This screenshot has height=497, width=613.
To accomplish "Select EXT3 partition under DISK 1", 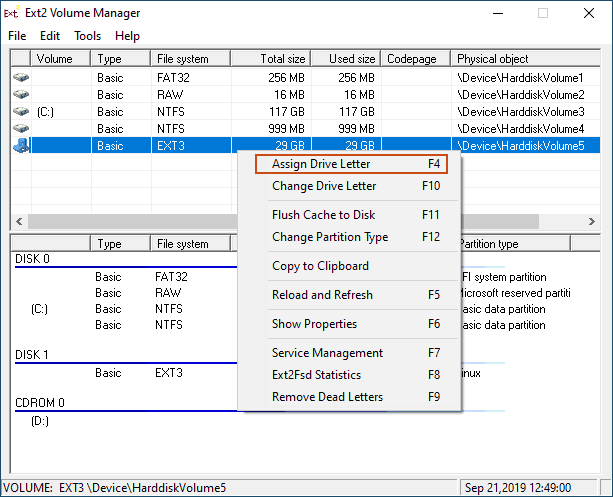I will click(169, 373).
